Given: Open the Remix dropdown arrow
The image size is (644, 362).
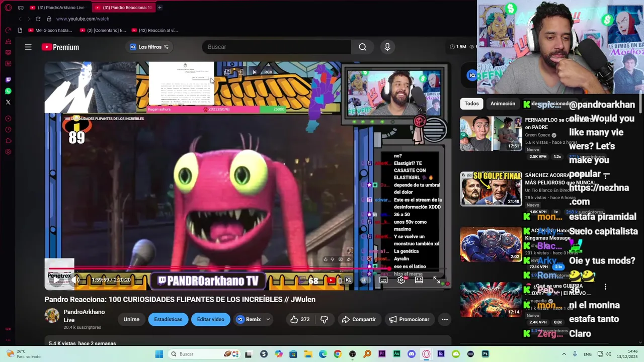Looking at the screenshot, I should [x=268, y=319].
